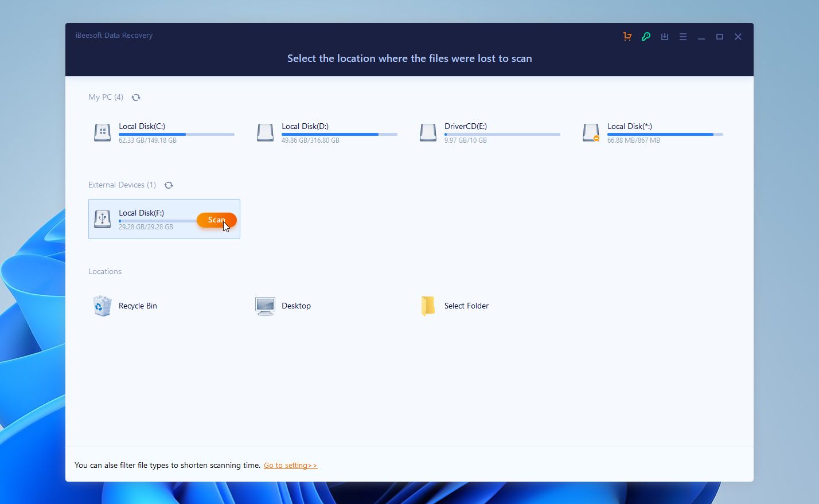819x504 pixels.
Task: Click the Local Disk(D:) drive icon
Action: (x=264, y=132)
